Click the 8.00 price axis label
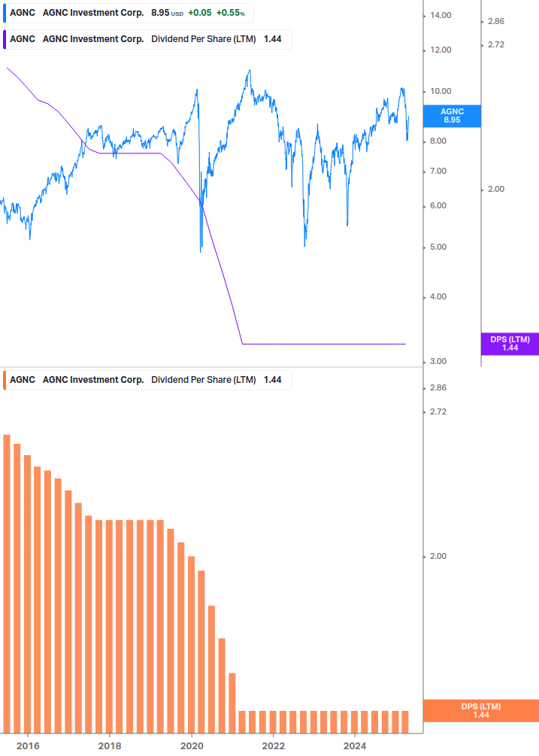 coord(438,141)
